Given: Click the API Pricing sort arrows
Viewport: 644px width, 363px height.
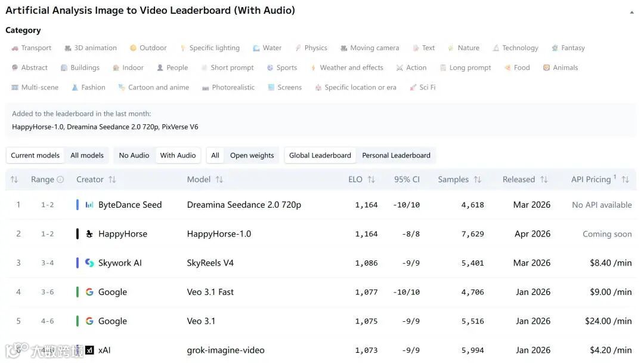Looking at the screenshot, I should pos(625,179).
